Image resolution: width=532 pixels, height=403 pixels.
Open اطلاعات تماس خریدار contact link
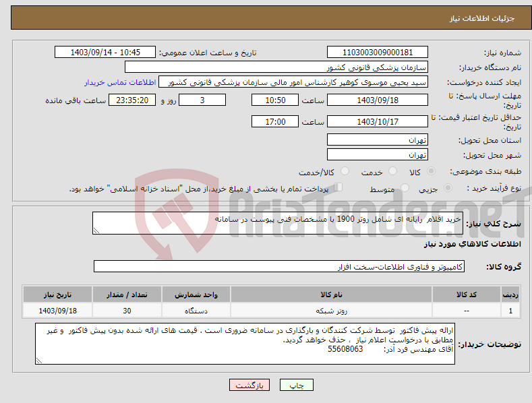click(120, 82)
